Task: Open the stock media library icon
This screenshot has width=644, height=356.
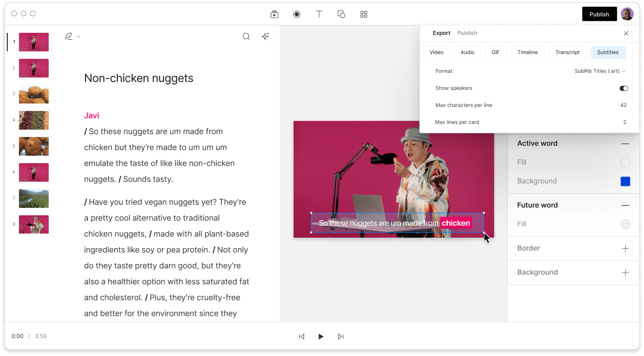Action: 274,14
